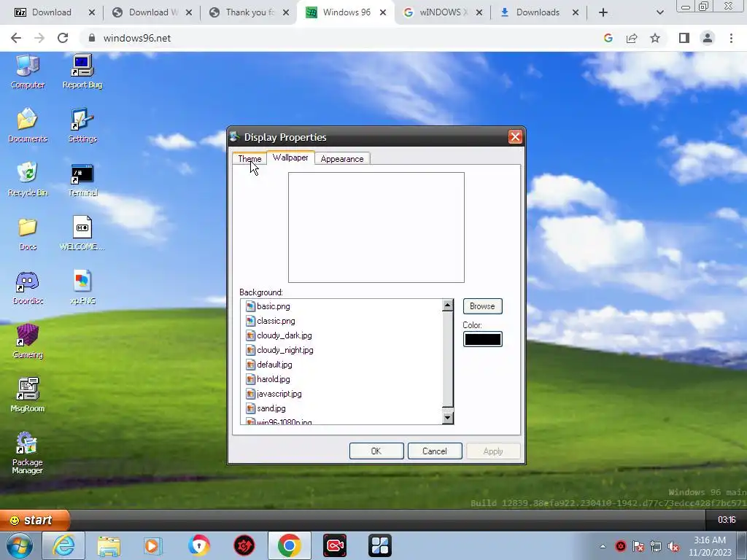Expand the tab search chevron
Image resolution: width=747 pixels, height=560 pixels.
[x=659, y=12]
